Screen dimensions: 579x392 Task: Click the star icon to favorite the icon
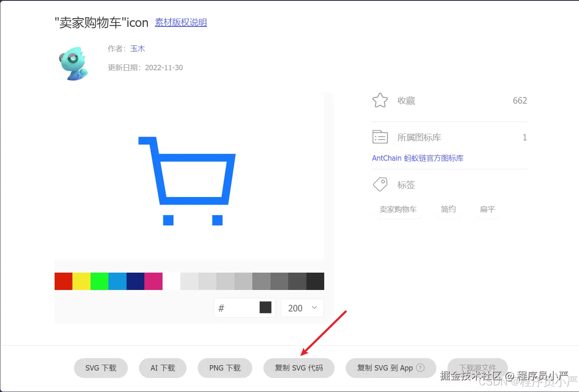380,100
